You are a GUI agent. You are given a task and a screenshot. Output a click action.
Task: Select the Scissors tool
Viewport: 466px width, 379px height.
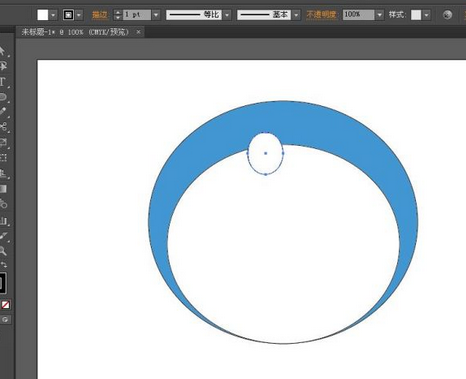[3, 127]
